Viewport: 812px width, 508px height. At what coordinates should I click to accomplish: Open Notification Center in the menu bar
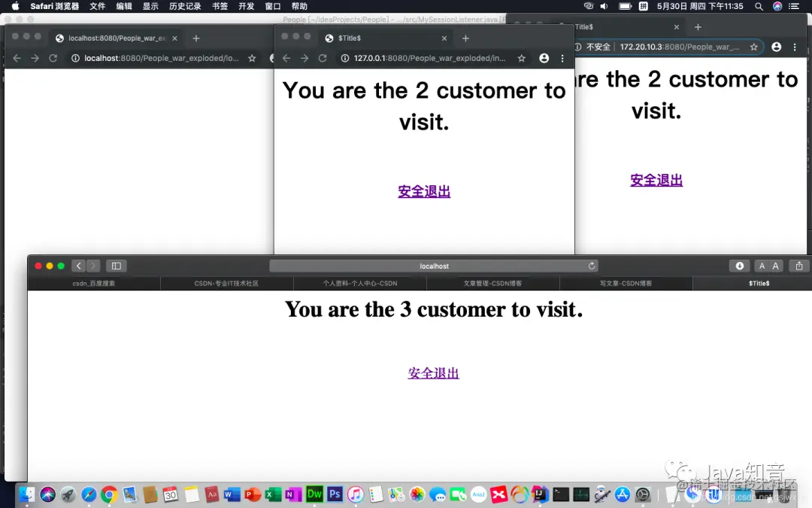(x=793, y=6)
